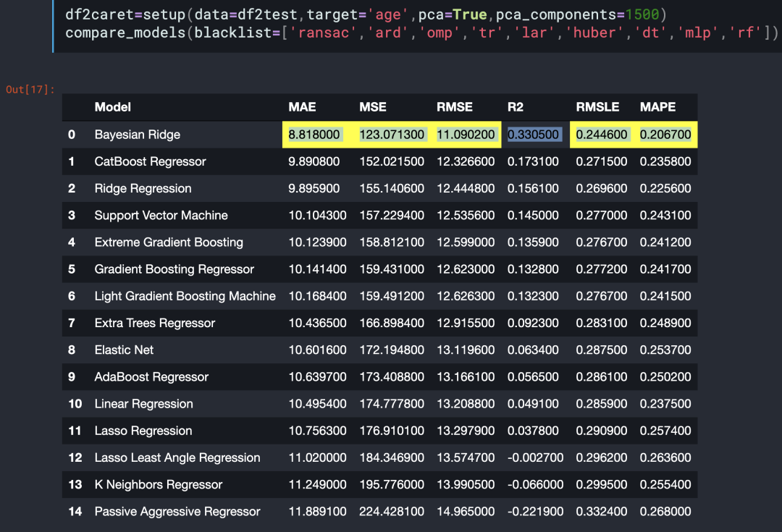The height and width of the screenshot is (532, 782).
Task: Select the Bayesian Ridge model row
Action: click(379, 135)
